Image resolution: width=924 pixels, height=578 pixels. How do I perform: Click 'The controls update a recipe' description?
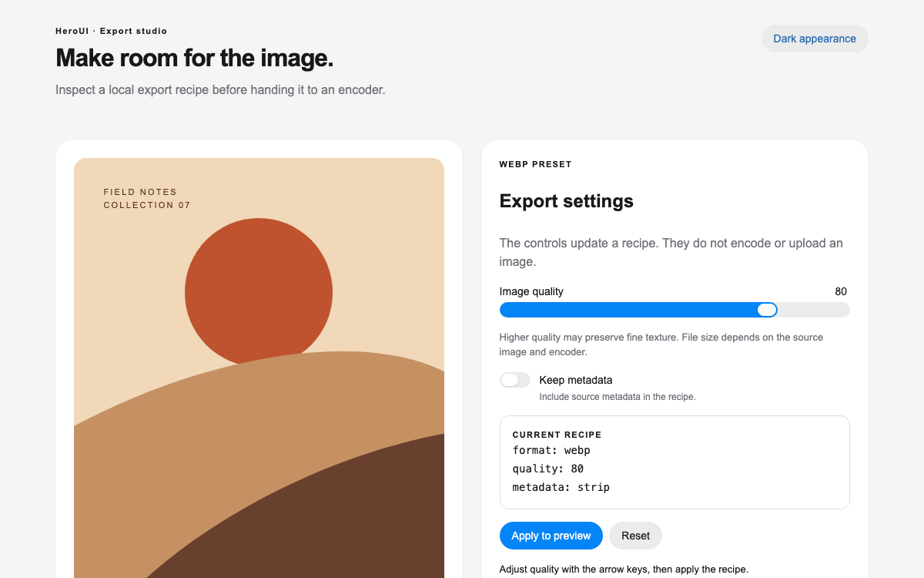click(x=671, y=252)
